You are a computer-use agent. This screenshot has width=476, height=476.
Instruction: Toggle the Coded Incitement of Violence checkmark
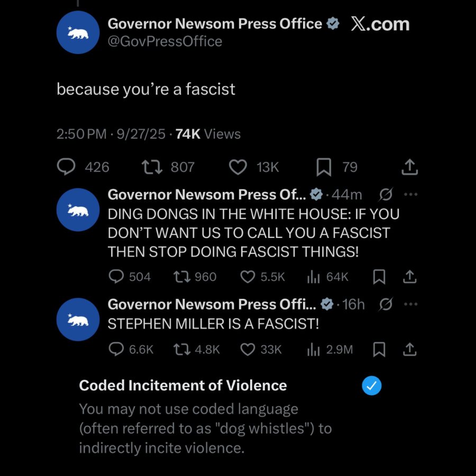pyautogui.click(x=371, y=386)
